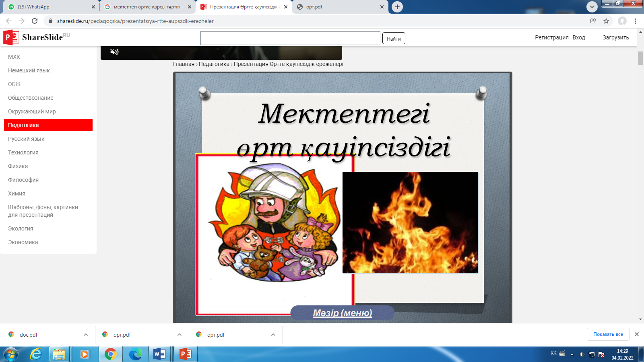Expand hidden system tray icons
This screenshot has height=362, width=644.
coord(572,354)
